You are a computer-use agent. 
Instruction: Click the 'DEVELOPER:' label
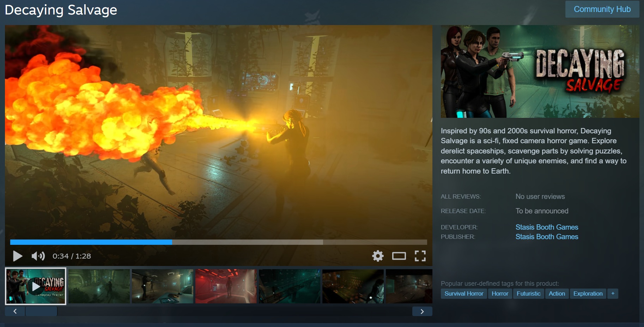pyautogui.click(x=459, y=227)
